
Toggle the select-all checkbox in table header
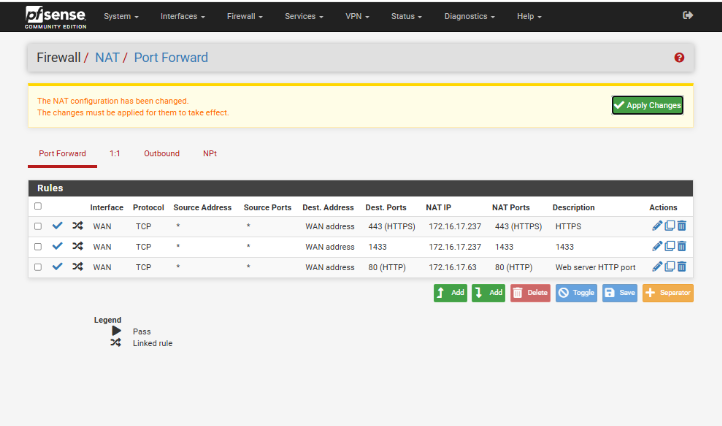[x=38, y=207]
